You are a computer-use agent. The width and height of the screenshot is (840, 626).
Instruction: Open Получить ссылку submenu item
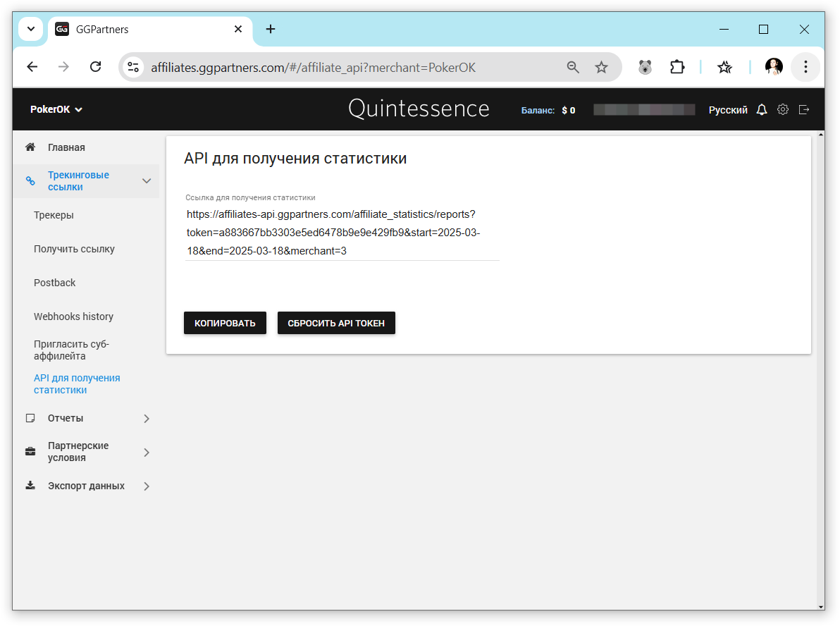[x=74, y=249]
